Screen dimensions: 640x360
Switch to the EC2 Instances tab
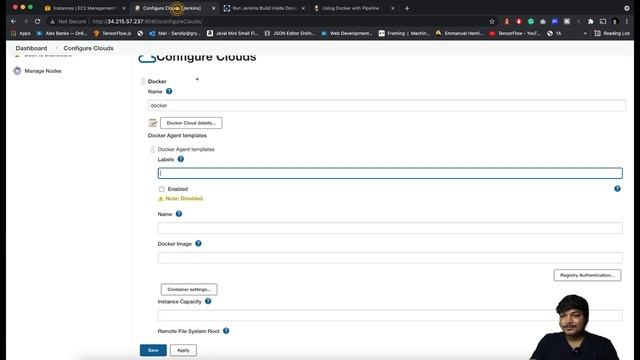(x=84, y=8)
